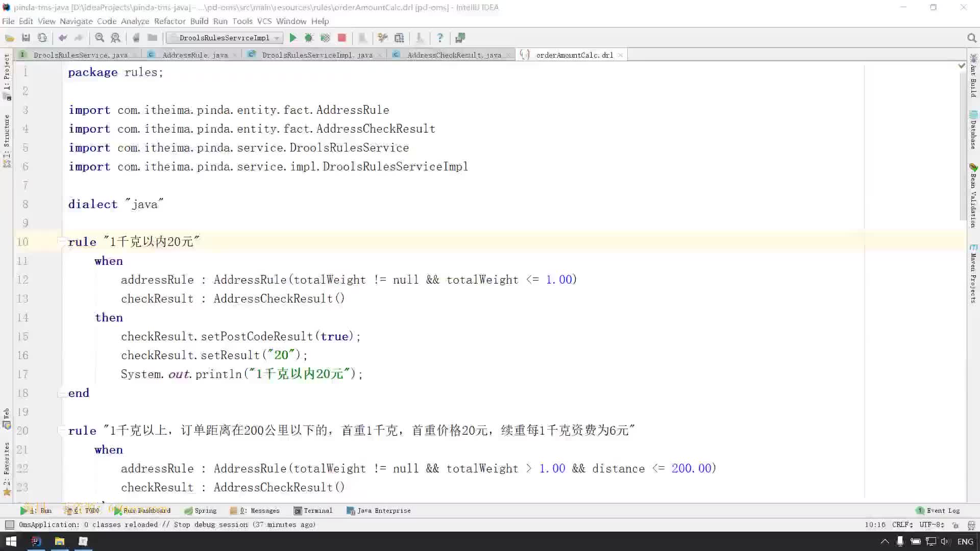Open the Run tool window
980x551 pixels.
36,510
